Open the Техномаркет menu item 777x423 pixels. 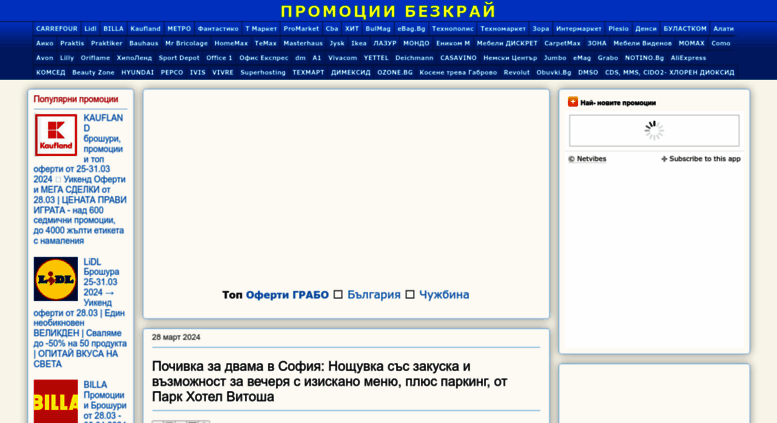click(x=503, y=29)
